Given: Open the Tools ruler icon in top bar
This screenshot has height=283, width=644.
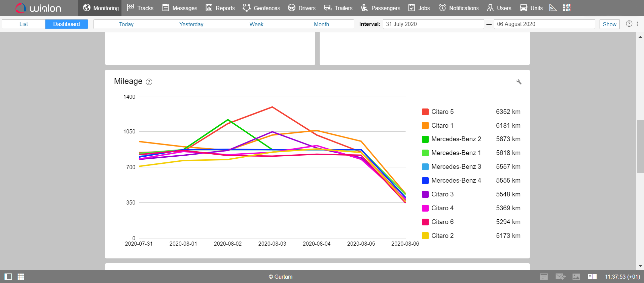Looking at the screenshot, I should (552, 8).
